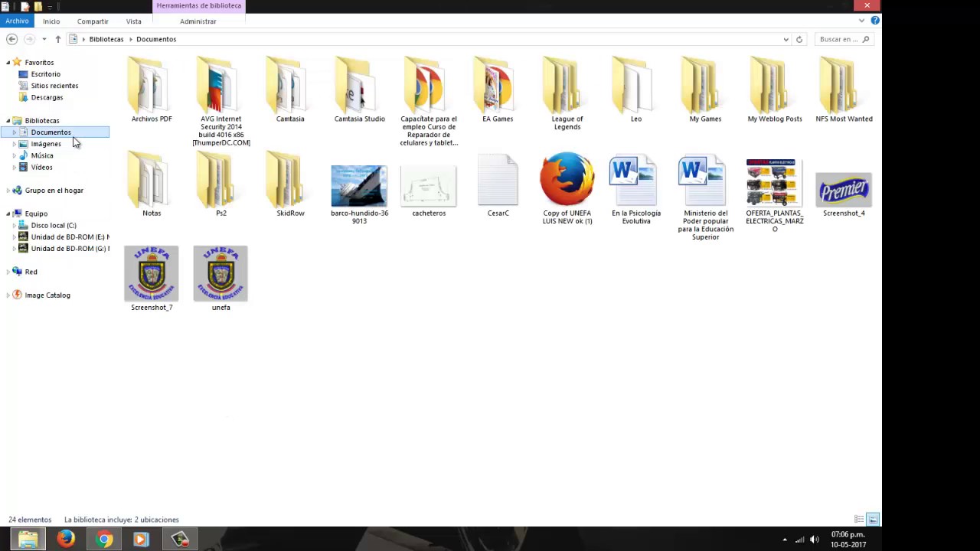The width and height of the screenshot is (980, 551).
Task: Refresh the Documentos folder view
Action: [x=799, y=39]
